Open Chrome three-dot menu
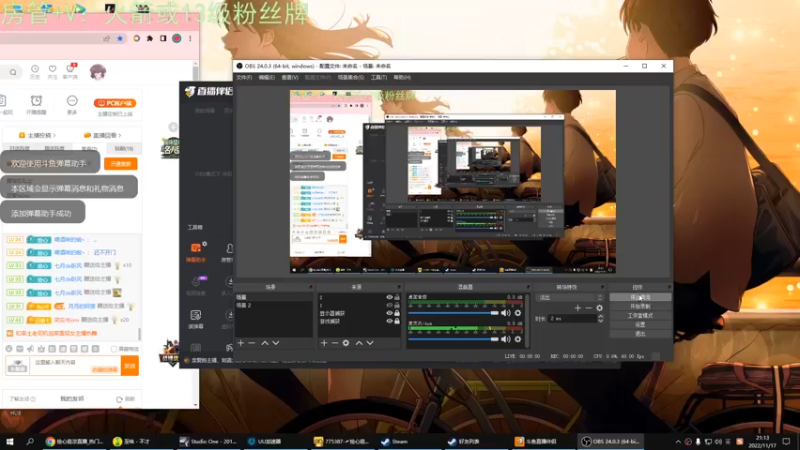 click(x=190, y=38)
